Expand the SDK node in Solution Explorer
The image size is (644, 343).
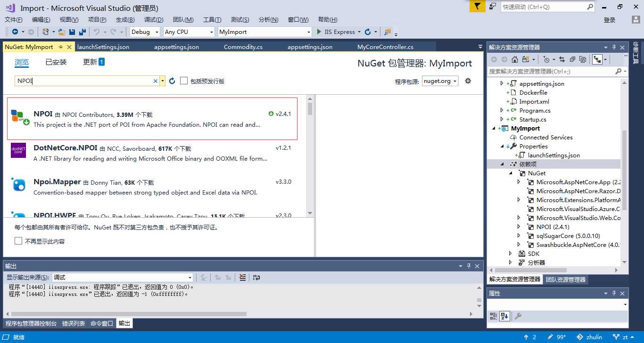(x=510, y=253)
